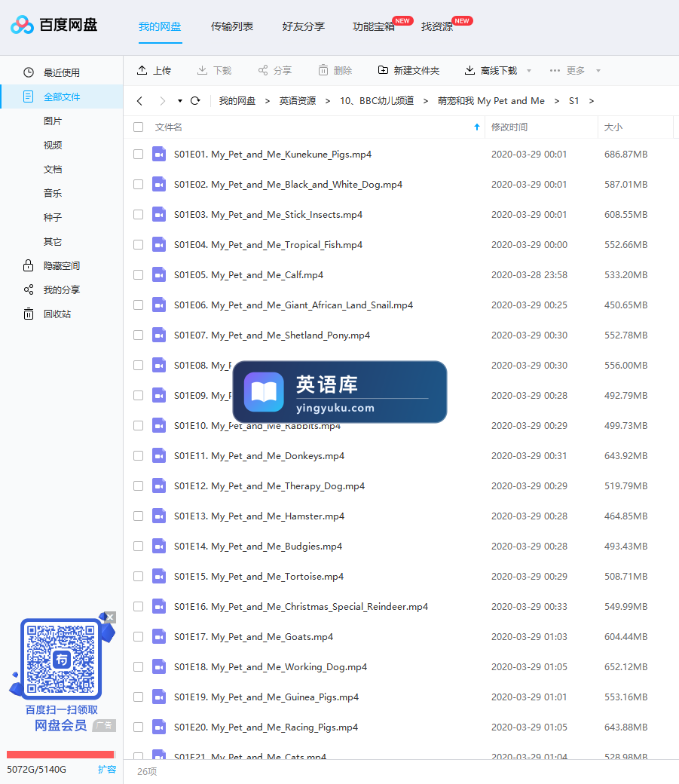Toggle the select-all checkbox in header
The image size is (679, 784).
pos(139,127)
